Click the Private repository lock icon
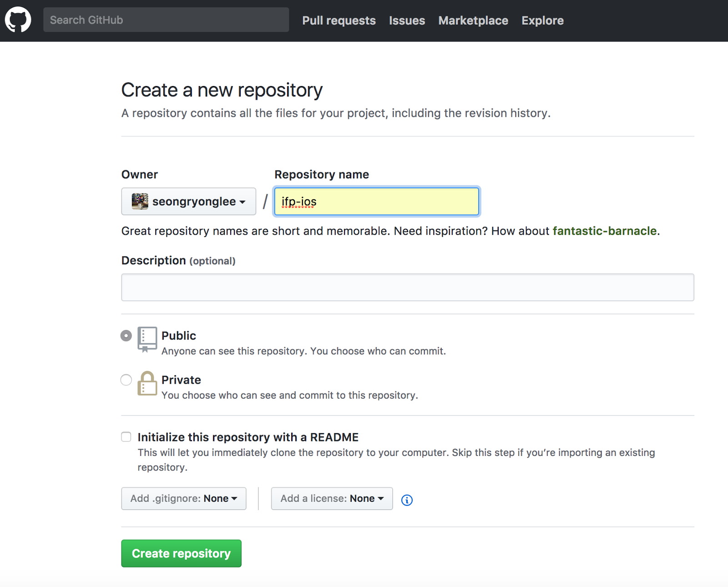 point(147,383)
